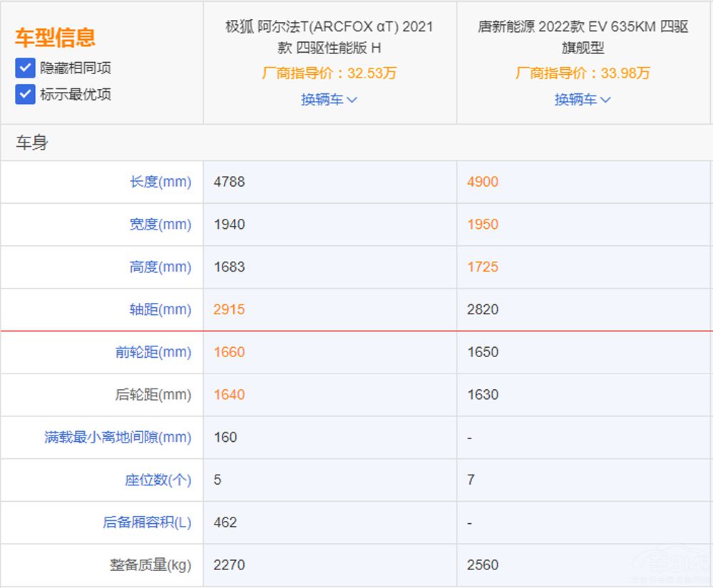Click the 厂商指导价 32.53万 price
This screenshot has height=588, width=713.
329,73
